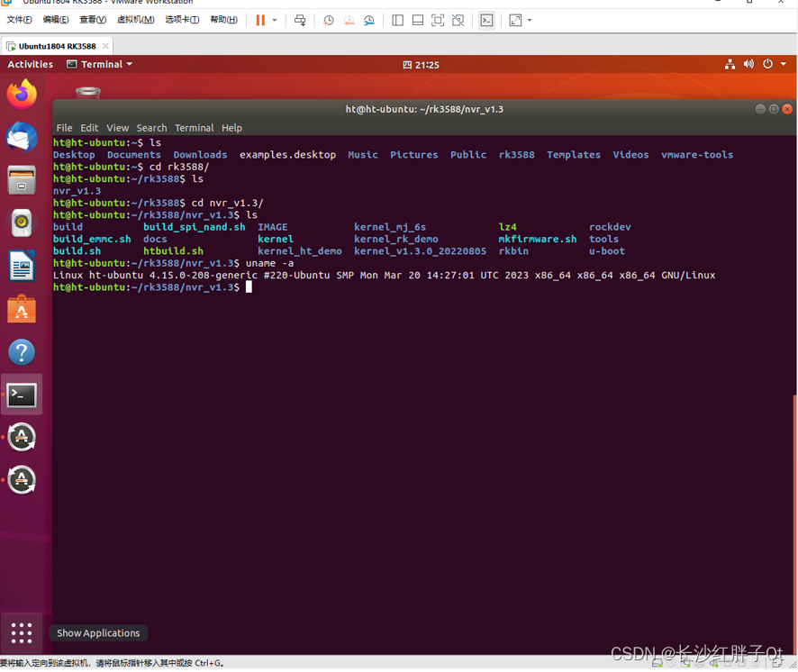The width and height of the screenshot is (798, 672).
Task: Click the VMware console view icon
Action: (487, 21)
